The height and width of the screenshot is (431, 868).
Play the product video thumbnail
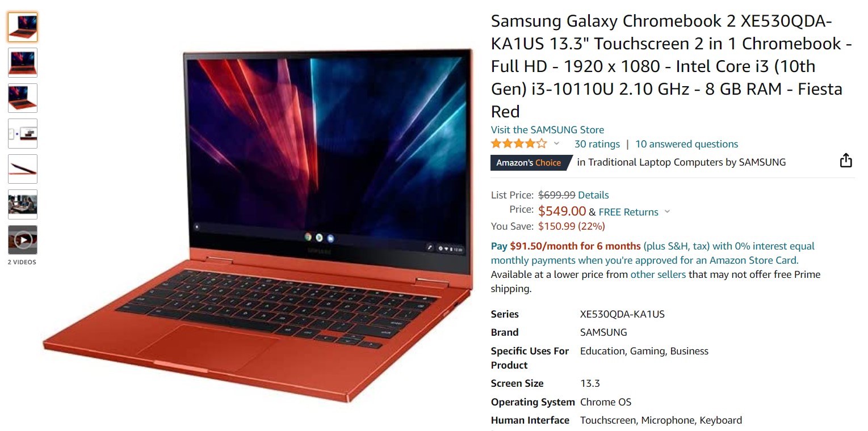(x=23, y=240)
